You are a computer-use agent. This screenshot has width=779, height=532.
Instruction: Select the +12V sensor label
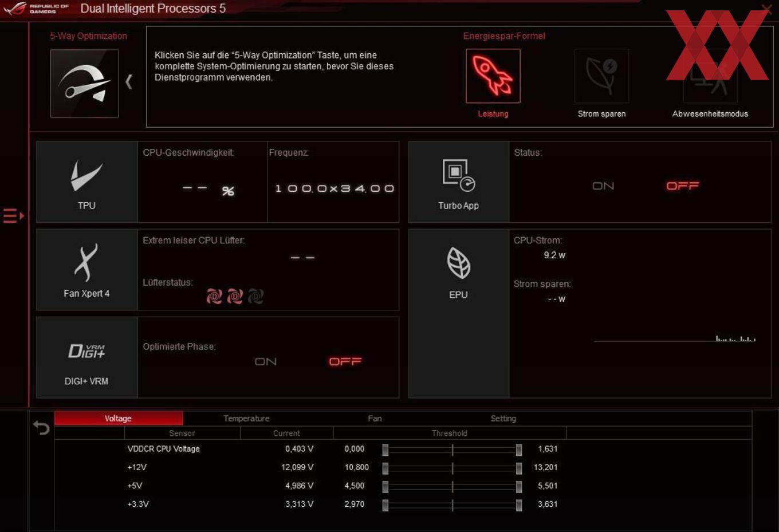tap(137, 467)
